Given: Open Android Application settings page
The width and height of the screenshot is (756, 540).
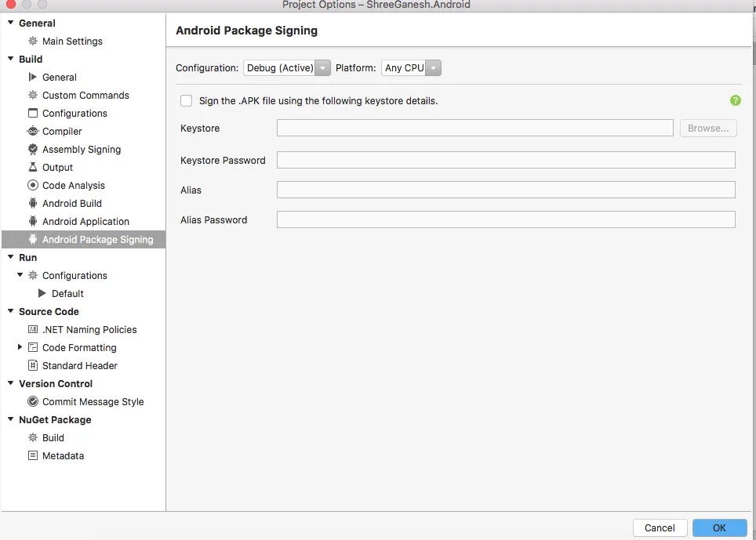Looking at the screenshot, I should 85,221.
